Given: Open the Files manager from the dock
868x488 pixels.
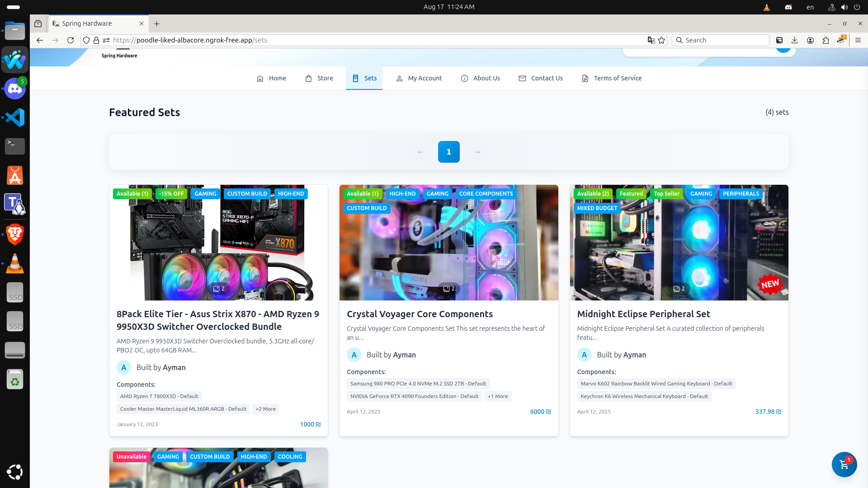Looking at the screenshot, I should 15,31.
